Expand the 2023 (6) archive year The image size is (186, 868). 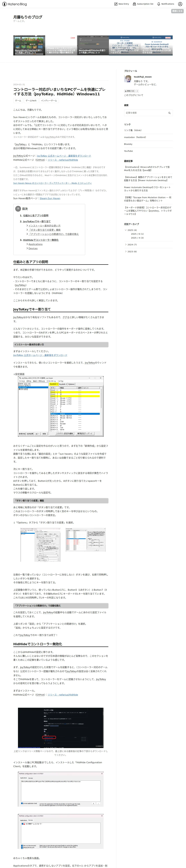(126, 251)
